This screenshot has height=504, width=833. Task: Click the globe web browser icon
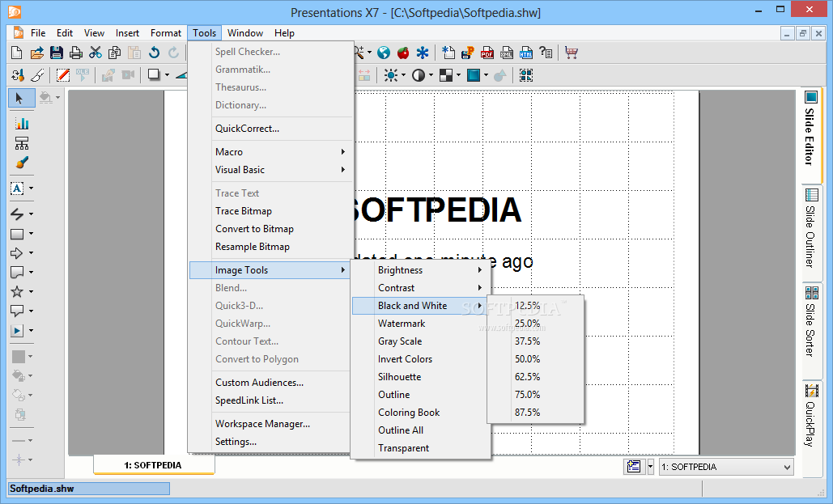point(384,53)
